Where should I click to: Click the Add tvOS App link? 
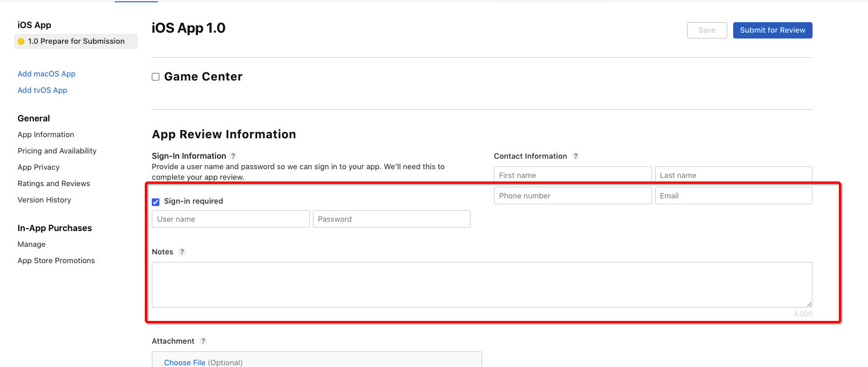point(42,90)
